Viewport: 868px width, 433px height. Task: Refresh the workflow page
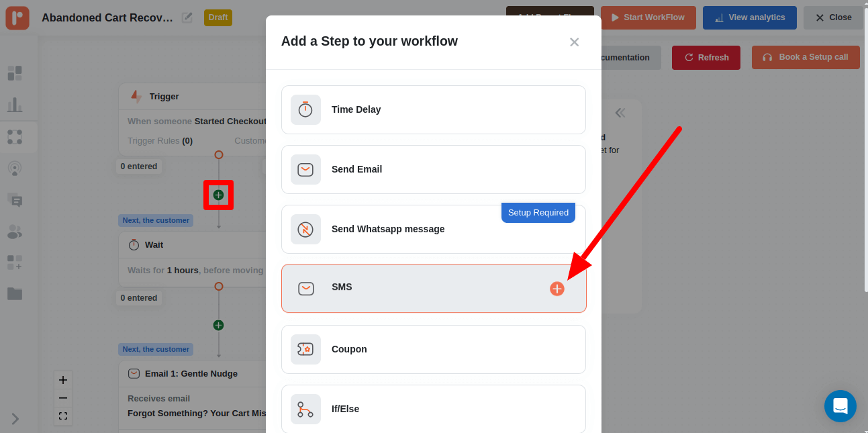[706, 58]
